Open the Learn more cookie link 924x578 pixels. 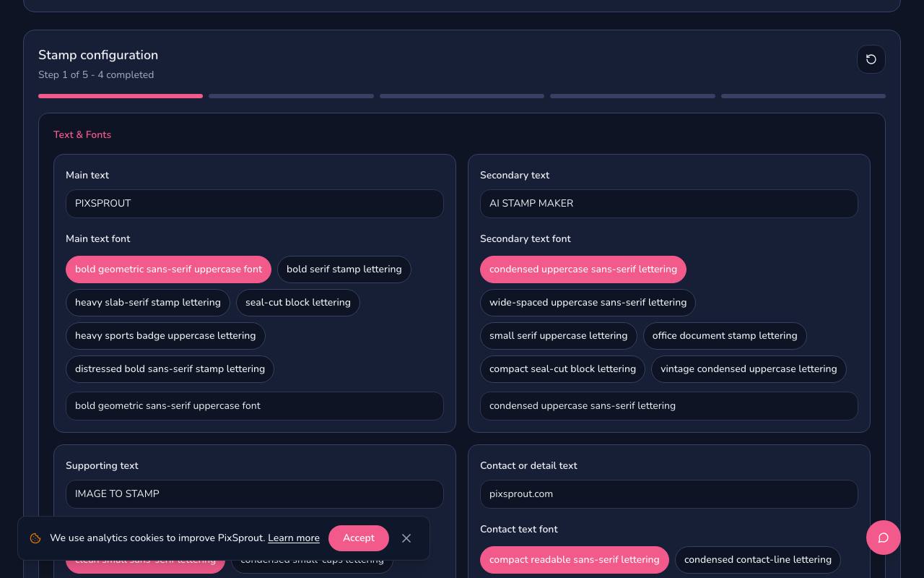[294, 538]
